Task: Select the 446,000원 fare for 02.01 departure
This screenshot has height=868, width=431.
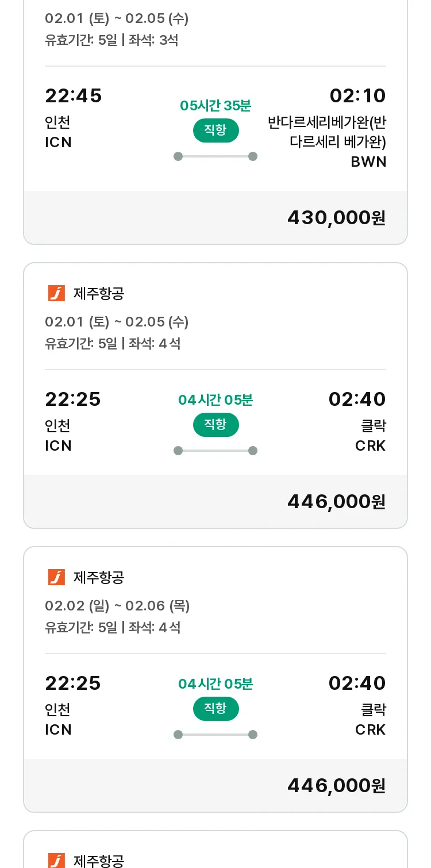Action: (336, 502)
